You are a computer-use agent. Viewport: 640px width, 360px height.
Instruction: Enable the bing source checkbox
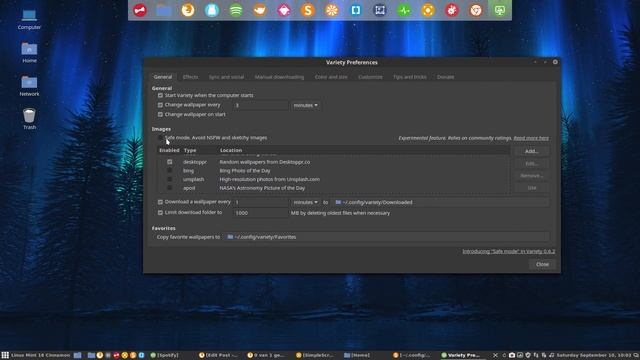pos(169,171)
